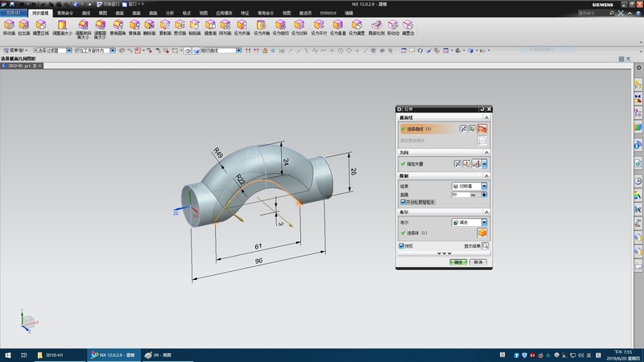The height and width of the screenshot is (362, 644).
Task: Open the 文件(F) menu
Action: click(x=14, y=14)
